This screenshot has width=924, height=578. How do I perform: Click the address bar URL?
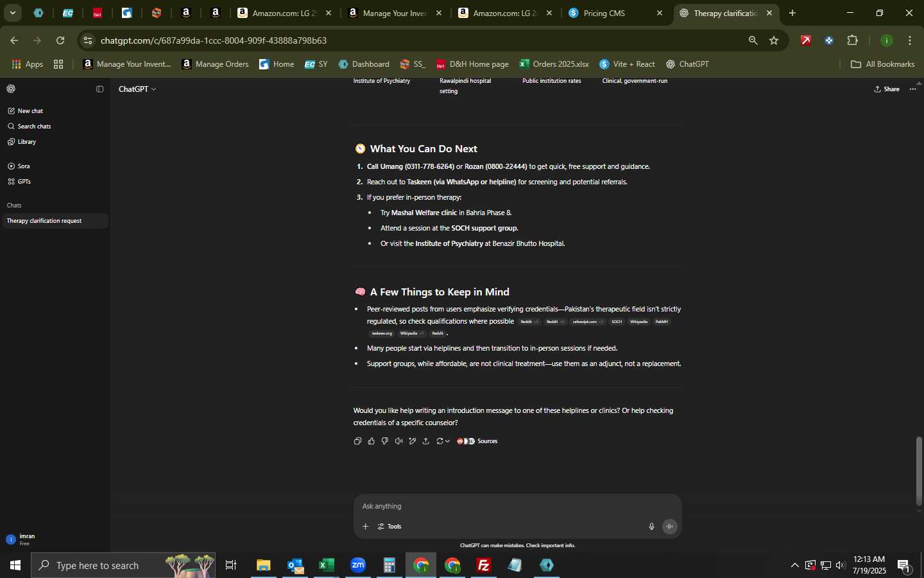214,40
